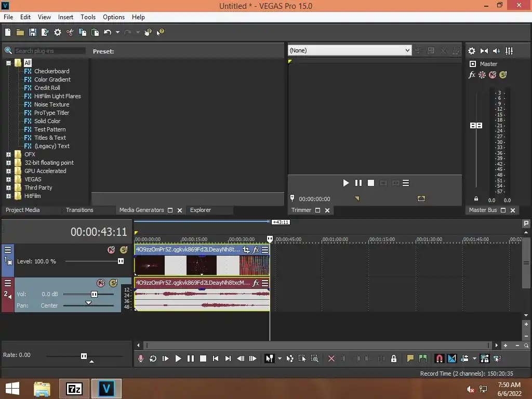
Task: Click the New project icon
Action: pyautogui.click(x=8, y=32)
